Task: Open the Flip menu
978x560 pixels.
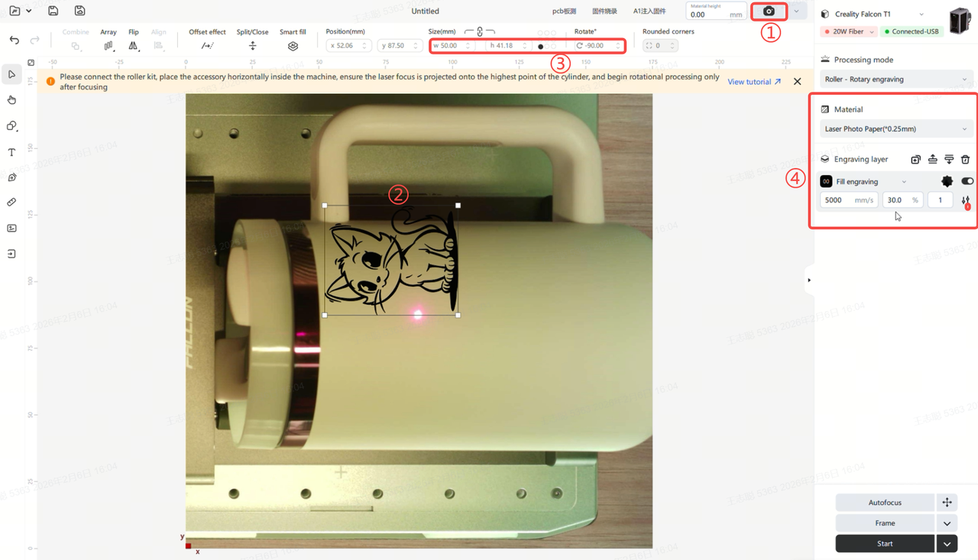Action: click(x=133, y=46)
